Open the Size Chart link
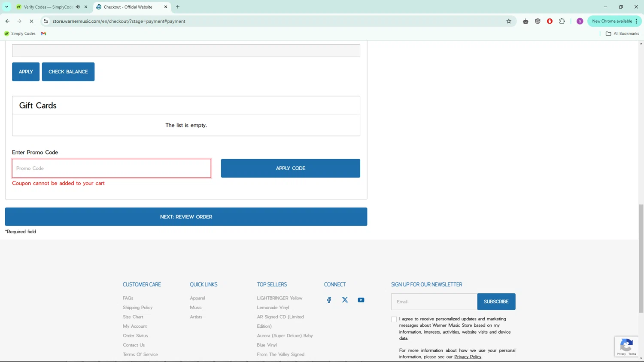The width and height of the screenshot is (644, 362). (133, 317)
